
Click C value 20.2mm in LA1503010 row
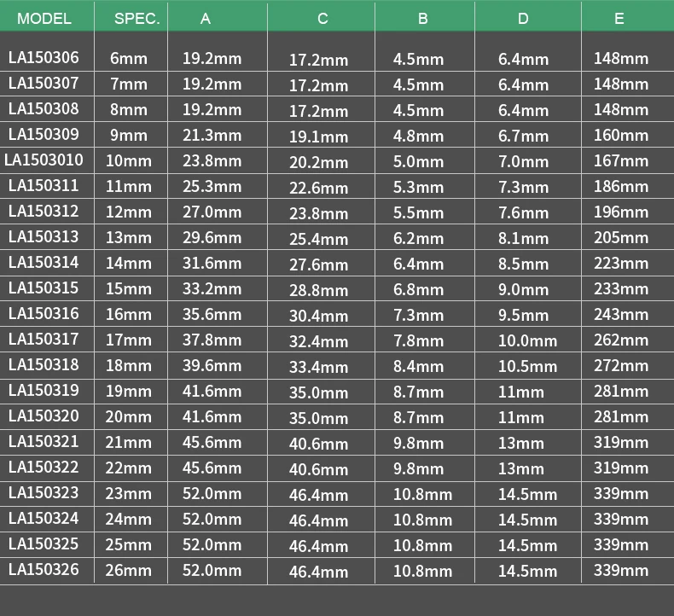[318, 162]
